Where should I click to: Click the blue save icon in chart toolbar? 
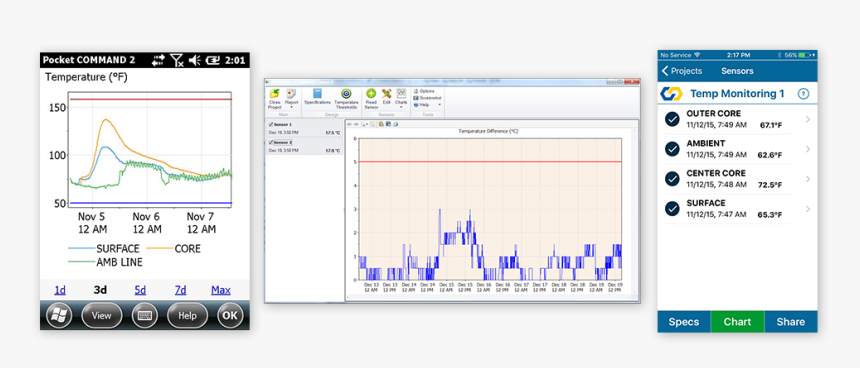click(388, 124)
